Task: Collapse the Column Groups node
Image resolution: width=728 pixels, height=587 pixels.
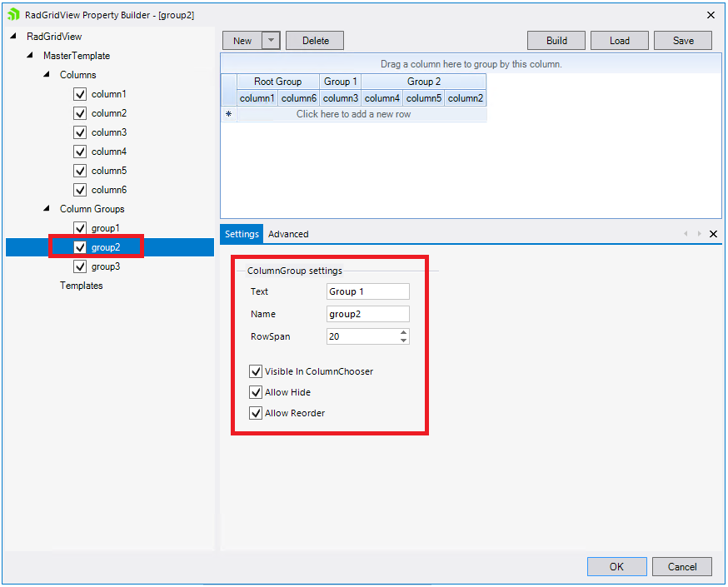Action: (x=47, y=209)
